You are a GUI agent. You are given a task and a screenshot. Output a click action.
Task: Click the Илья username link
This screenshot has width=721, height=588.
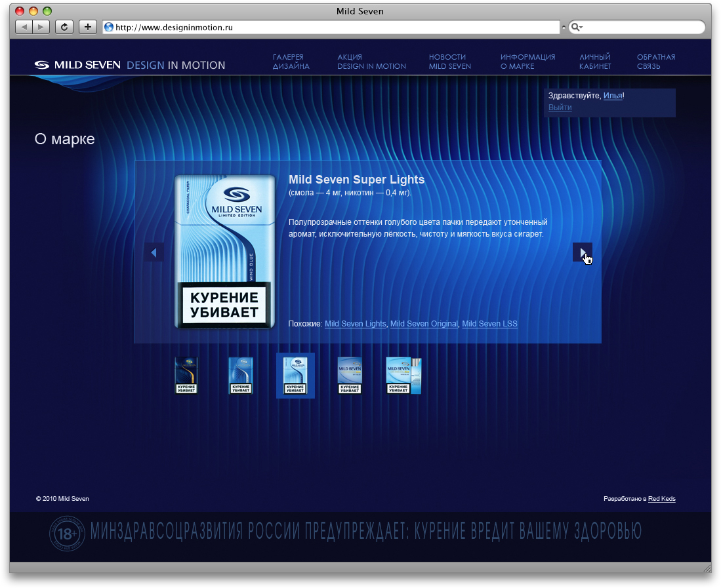(613, 96)
